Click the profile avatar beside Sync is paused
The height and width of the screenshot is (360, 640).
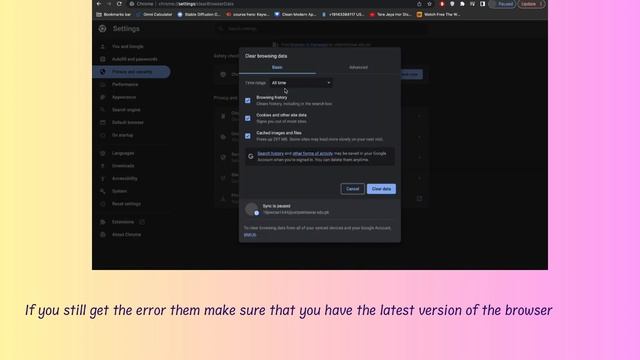point(252,209)
